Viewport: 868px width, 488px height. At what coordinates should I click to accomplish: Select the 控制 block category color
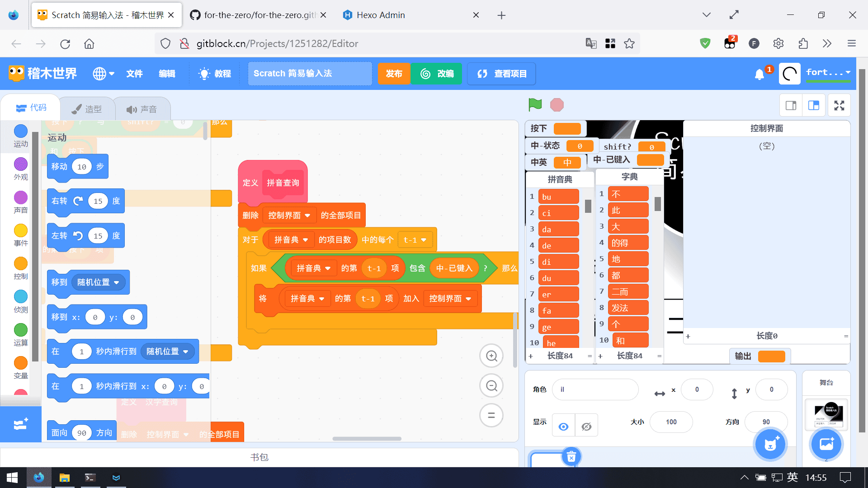[20, 264]
